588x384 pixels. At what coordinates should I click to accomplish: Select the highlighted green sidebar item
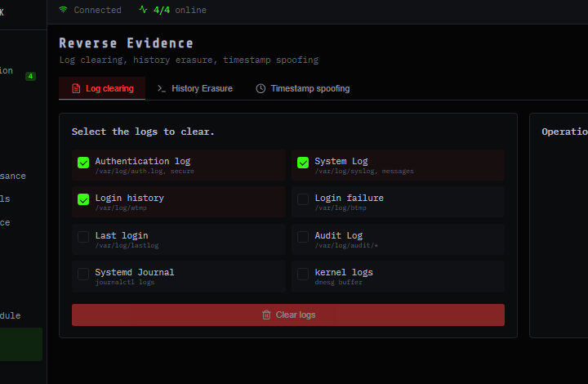coord(20,345)
